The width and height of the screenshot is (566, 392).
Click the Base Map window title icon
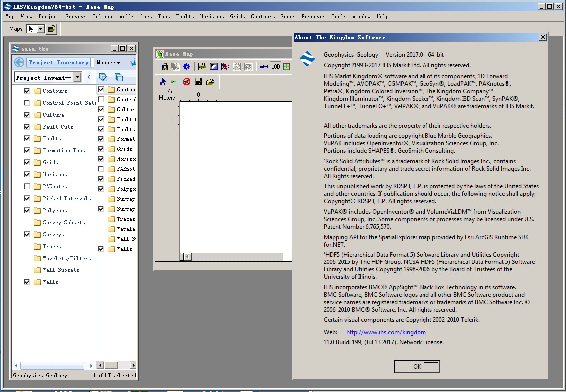tap(160, 54)
